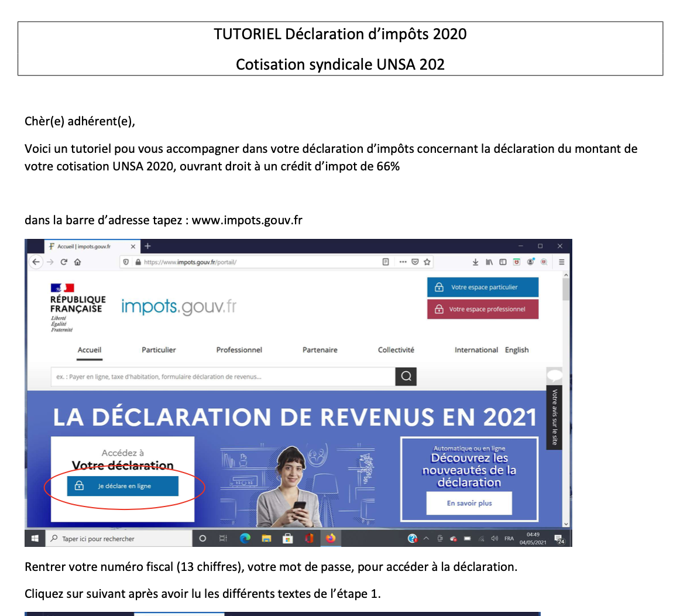Close the Accueil impots.gouv.fr tab
Image resolution: width=687 pixels, height=616 pixels.
133,247
